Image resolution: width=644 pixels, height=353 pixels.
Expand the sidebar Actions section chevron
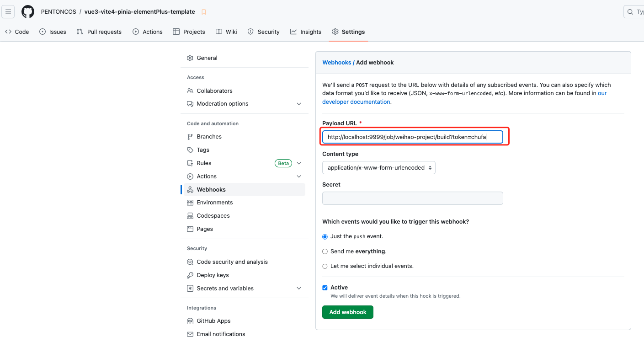(299, 176)
